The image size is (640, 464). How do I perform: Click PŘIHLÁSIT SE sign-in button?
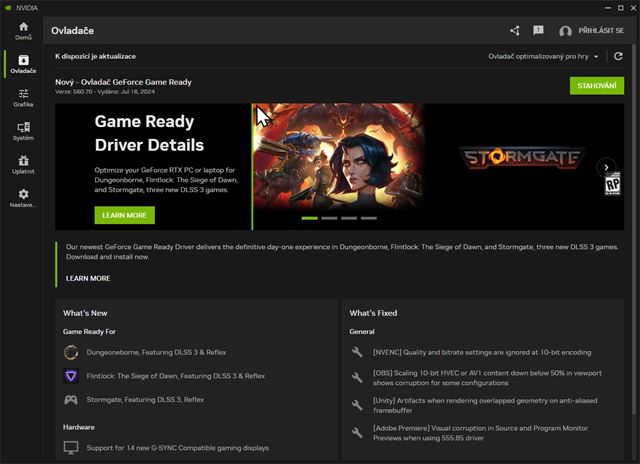pyautogui.click(x=601, y=31)
